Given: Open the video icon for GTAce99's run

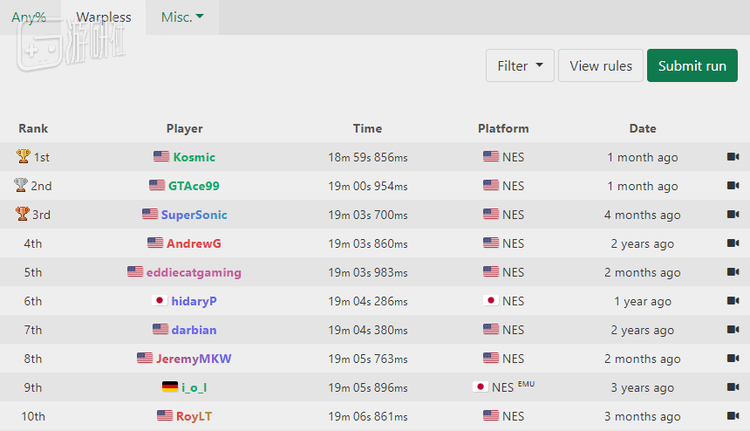Looking at the screenshot, I should pyautogui.click(x=732, y=186).
